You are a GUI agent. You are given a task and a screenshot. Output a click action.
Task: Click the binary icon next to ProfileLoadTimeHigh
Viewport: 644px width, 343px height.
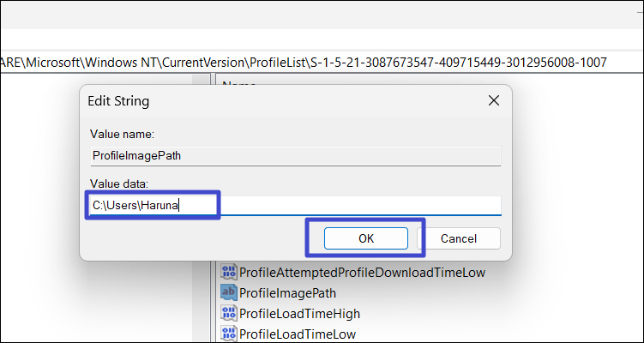(229, 314)
